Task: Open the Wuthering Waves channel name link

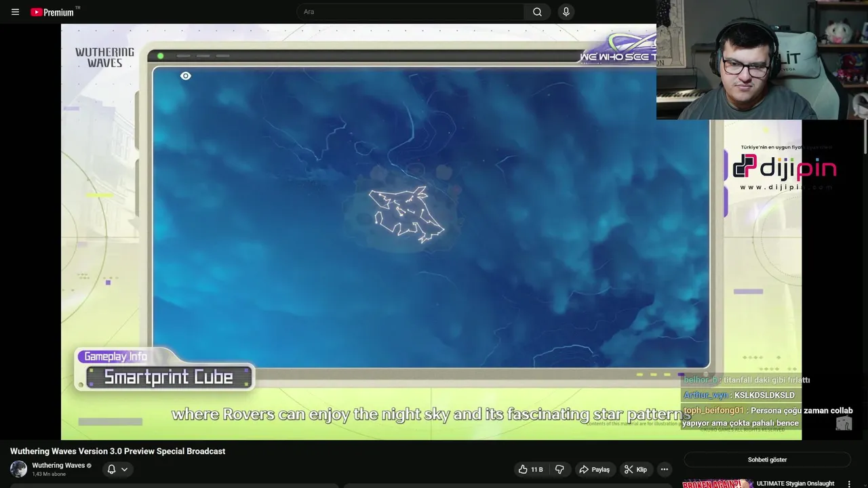Action: 58,466
